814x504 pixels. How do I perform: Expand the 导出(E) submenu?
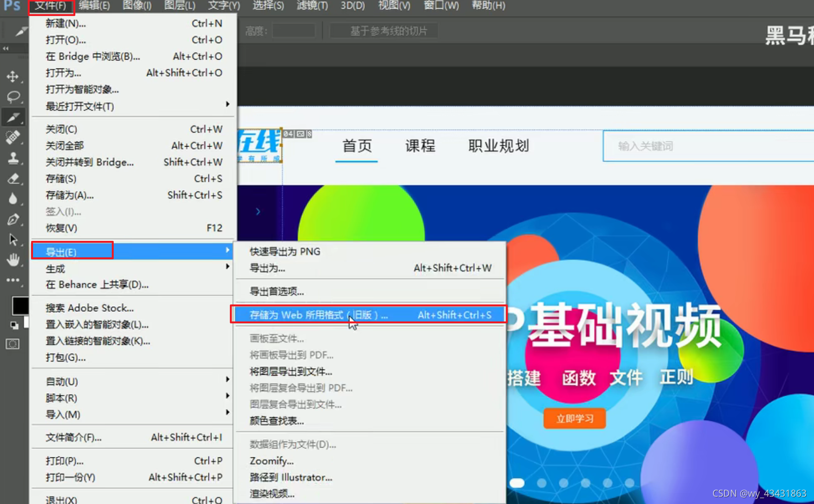pyautogui.click(x=132, y=252)
